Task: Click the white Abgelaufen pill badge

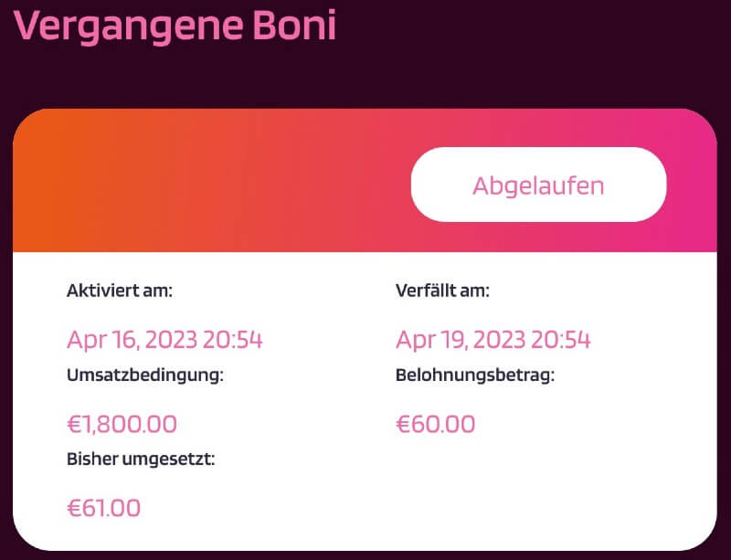Action: 538,185
